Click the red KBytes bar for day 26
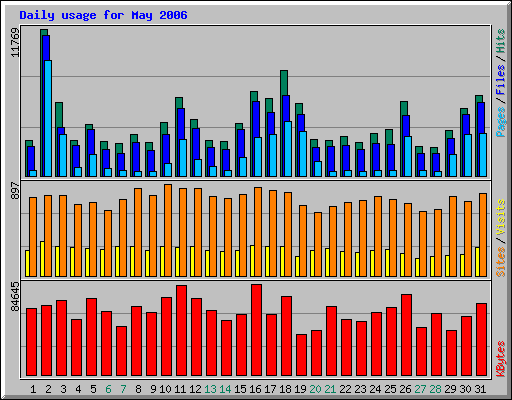Viewport: 512px width, 400px height. [x=407, y=335]
